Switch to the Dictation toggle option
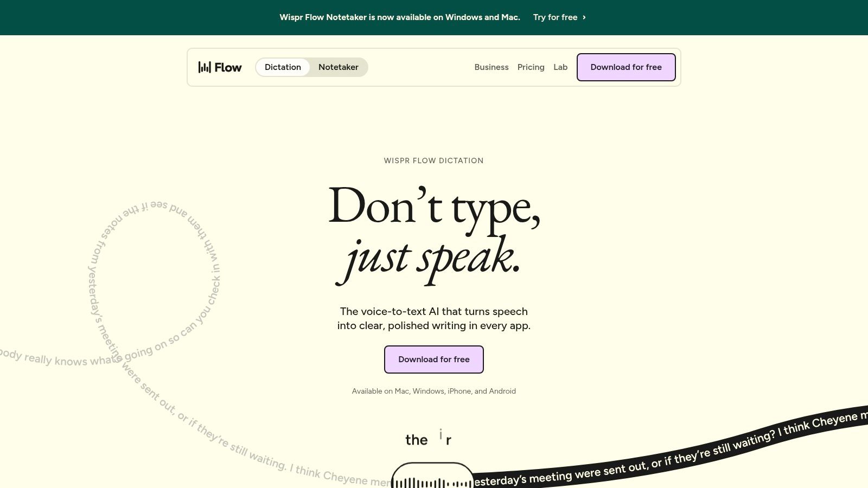 (x=283, y=67)
